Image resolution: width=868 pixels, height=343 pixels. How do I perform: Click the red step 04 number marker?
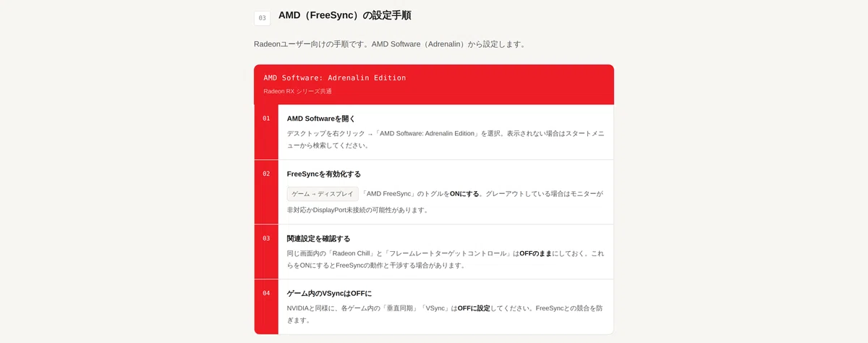pyautogui.click(x=266, y=293)
